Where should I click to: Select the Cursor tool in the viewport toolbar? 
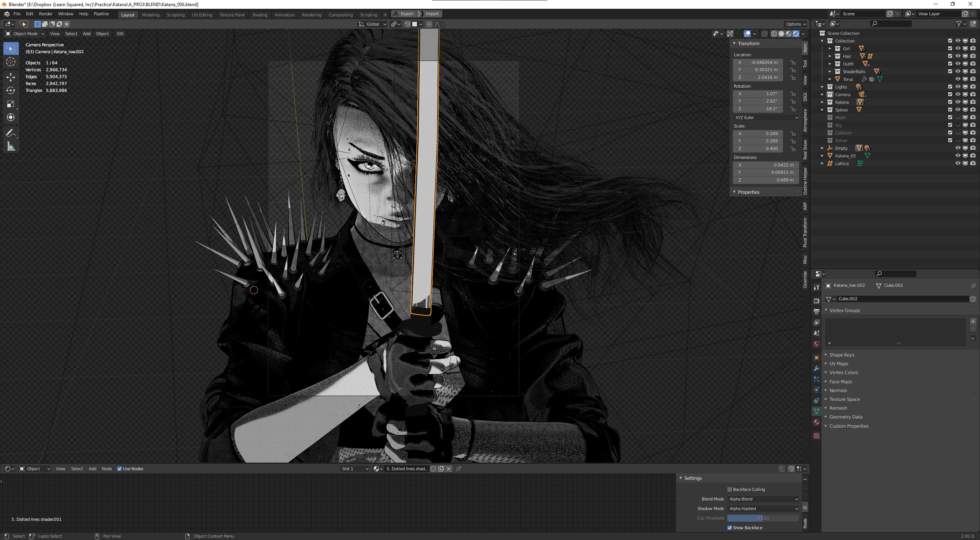pyautogui.click(x=11, y=62)
